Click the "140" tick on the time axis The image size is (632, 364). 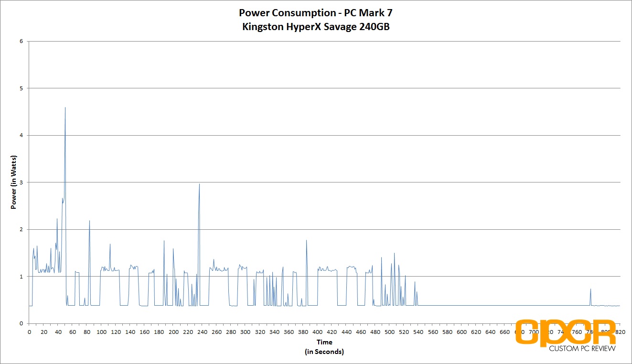[130, 332]
